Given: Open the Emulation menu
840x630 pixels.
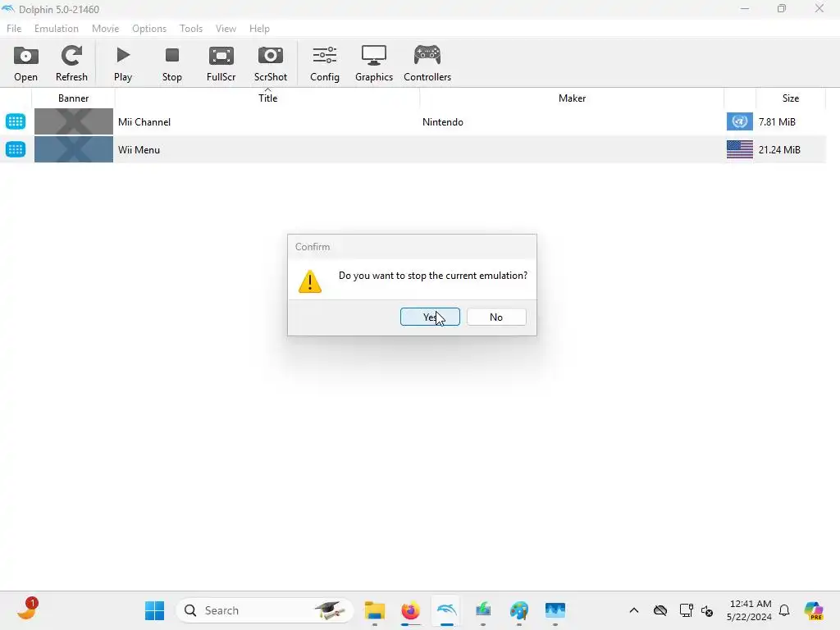Looking at the screenshot, I should pos(57,29).
